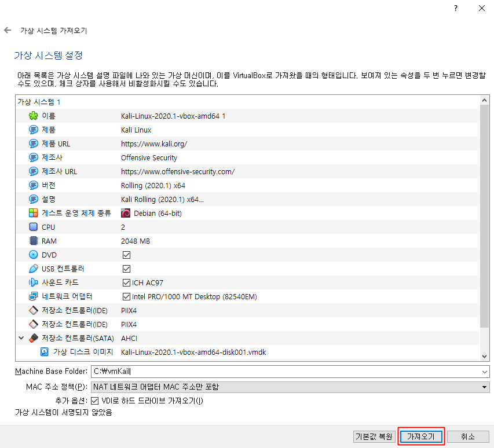Click the 취소 button
Screen dimensions: 494x448
[x=468, y=436]
